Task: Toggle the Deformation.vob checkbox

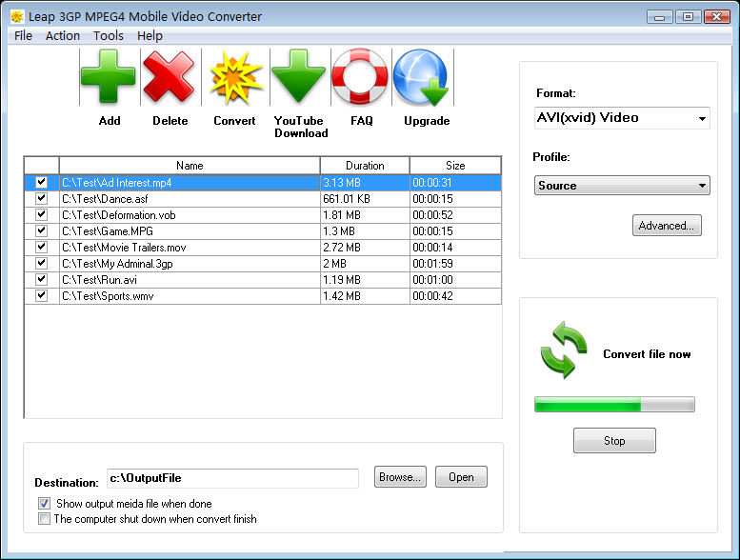Action: coord(42,214)
